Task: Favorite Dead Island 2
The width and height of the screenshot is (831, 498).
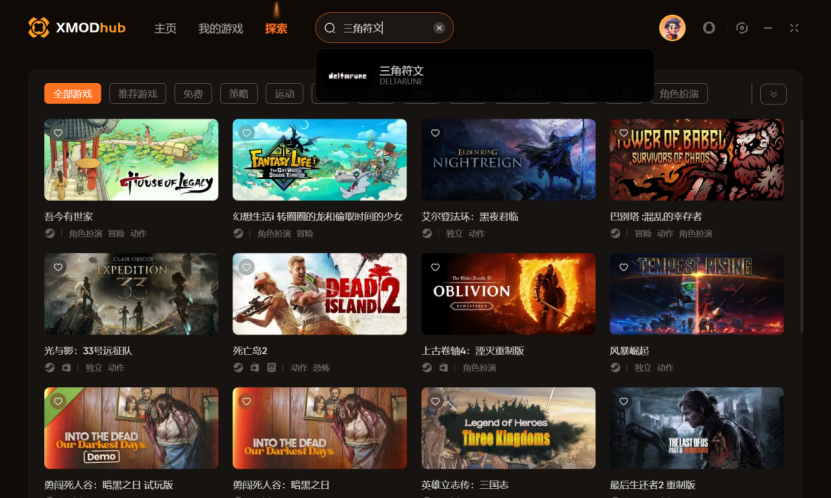Action: (246, 267)
